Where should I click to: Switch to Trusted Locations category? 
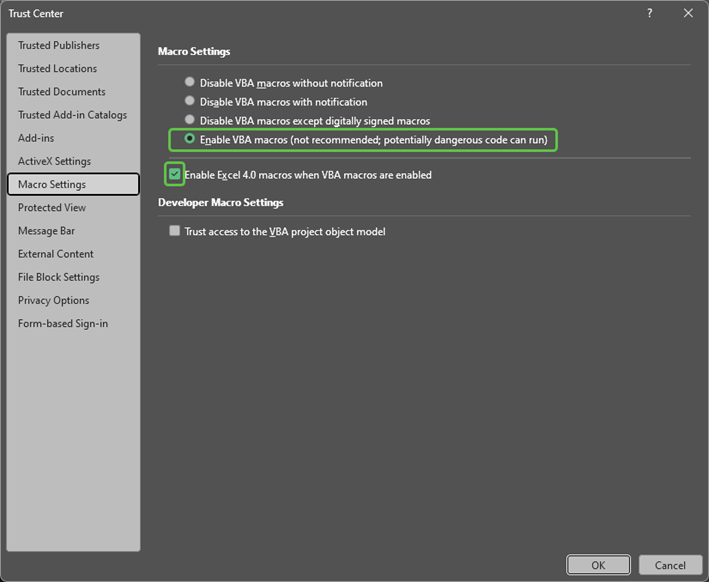pyautogui.click(x=58, y=69)
